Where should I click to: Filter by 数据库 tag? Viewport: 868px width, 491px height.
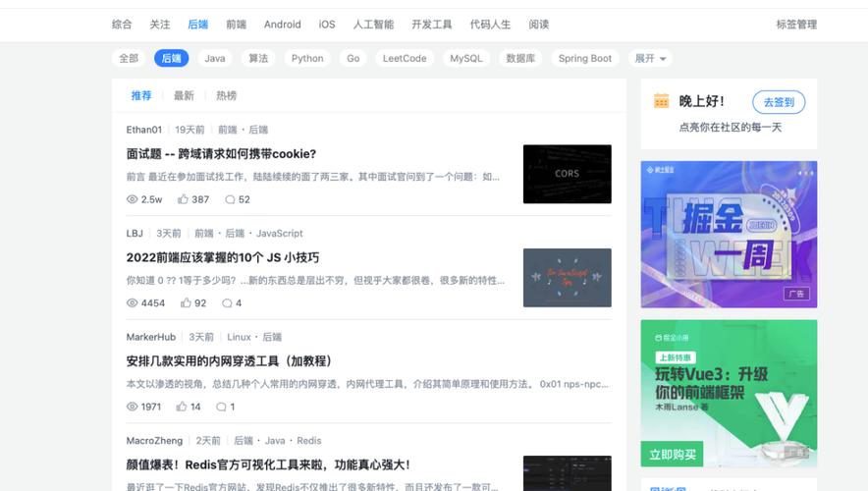(520, 58)
